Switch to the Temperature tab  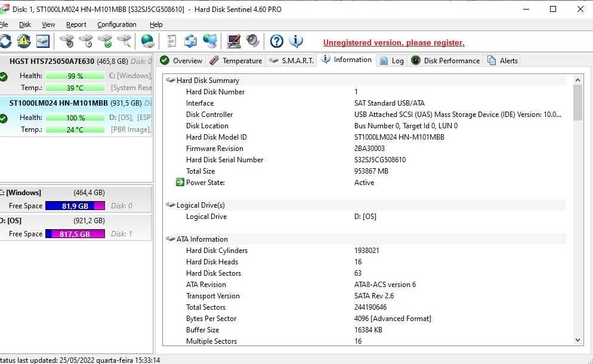236,60
